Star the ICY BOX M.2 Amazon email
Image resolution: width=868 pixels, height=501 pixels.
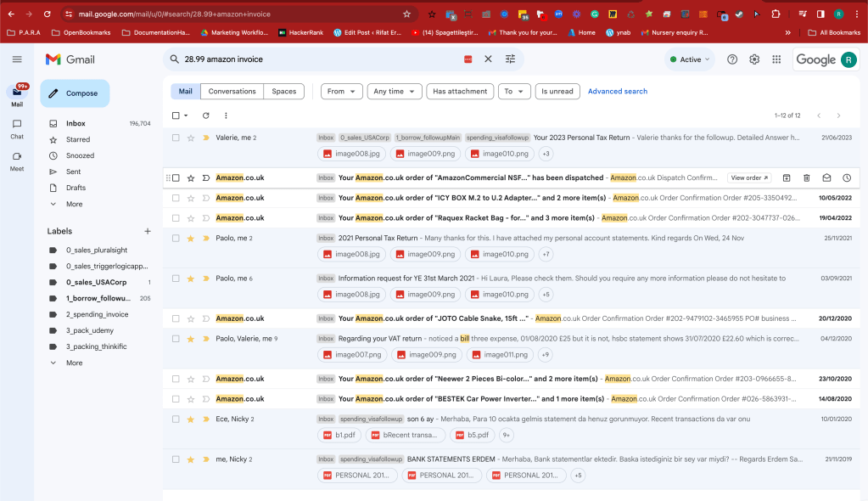click(x=190, y=198)
